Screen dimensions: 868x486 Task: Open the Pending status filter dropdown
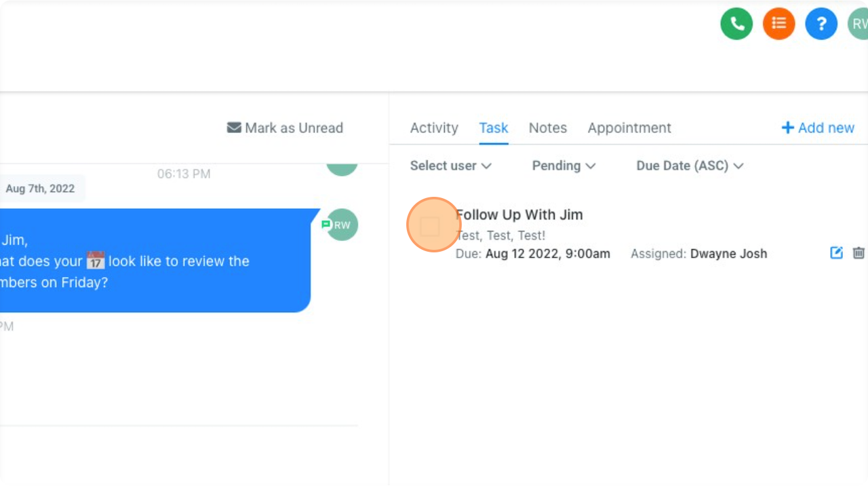pos(564,166)
